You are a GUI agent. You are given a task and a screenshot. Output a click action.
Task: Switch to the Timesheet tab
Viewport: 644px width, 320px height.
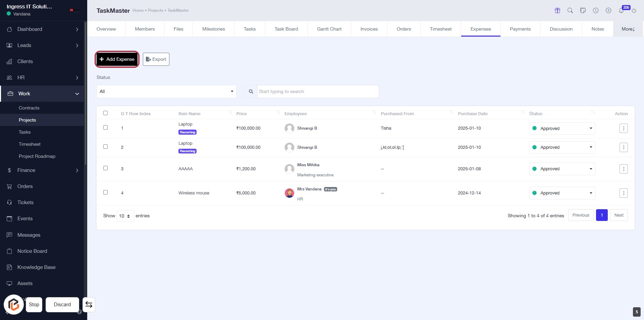point(441,29)
